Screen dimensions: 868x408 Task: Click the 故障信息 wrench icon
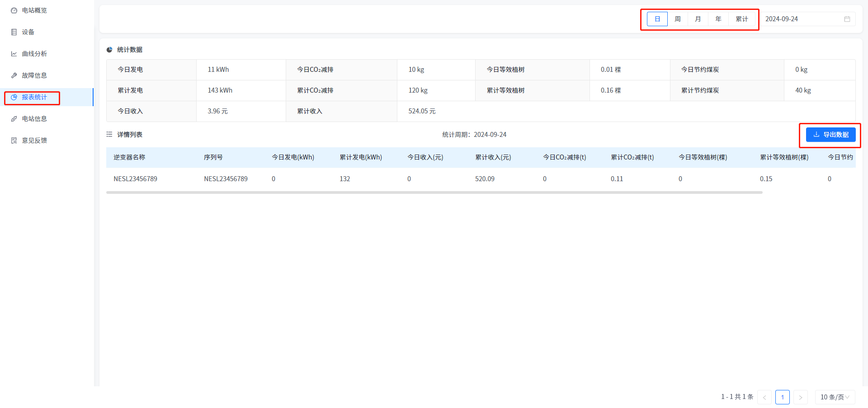14,75
